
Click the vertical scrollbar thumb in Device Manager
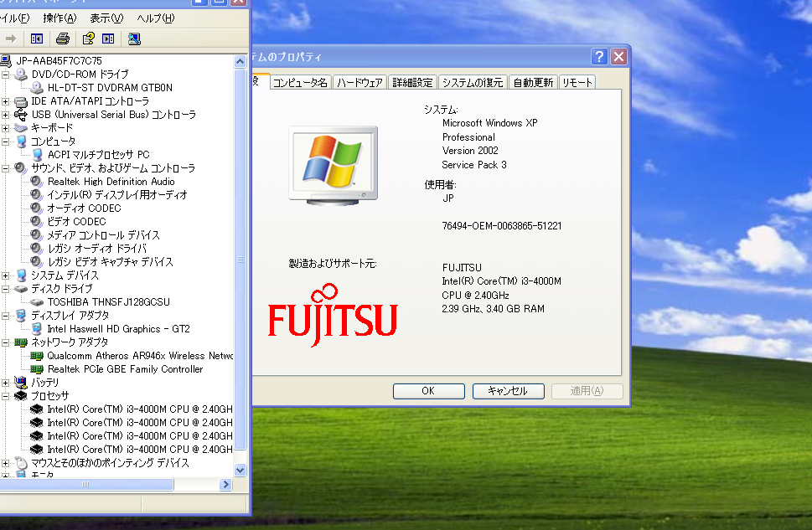240,259
